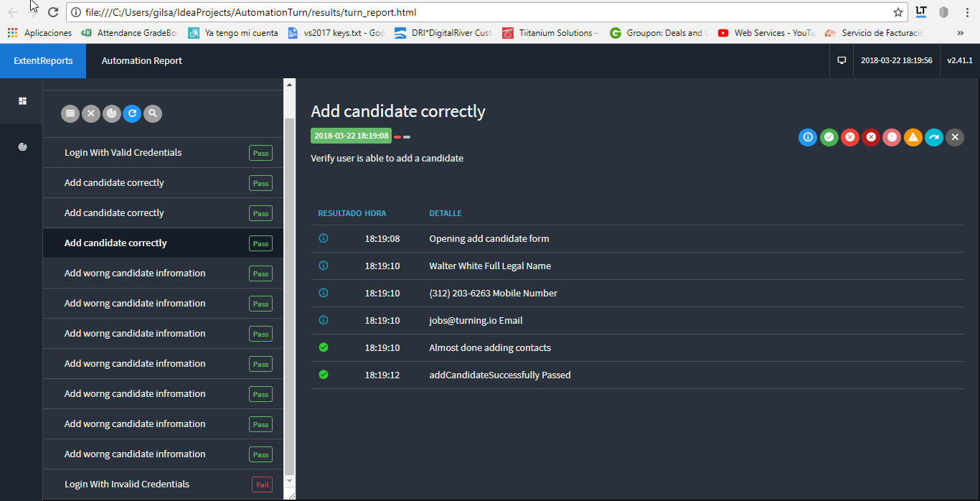Click the 2018-03-22 18:19:56 report timestamp
Viewport: 980px width, 501px height.
(x=897, y=61)
